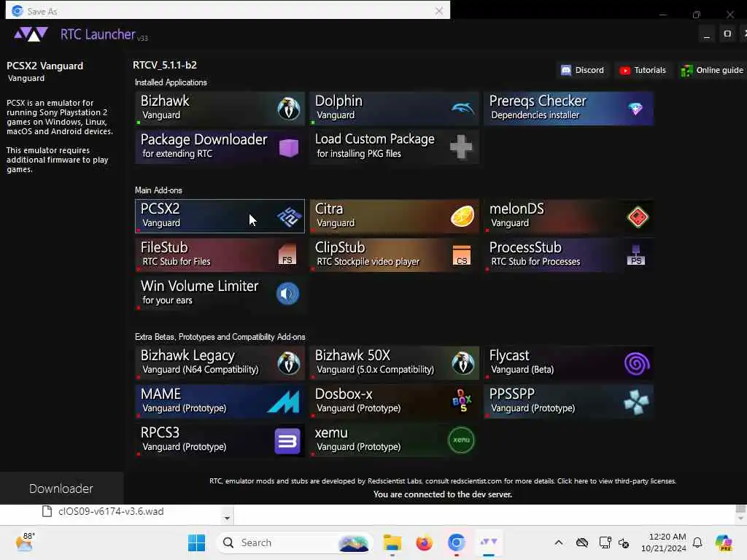Click the FileStub FS icon
Viewport: 747px width, 560px height.
287,254
